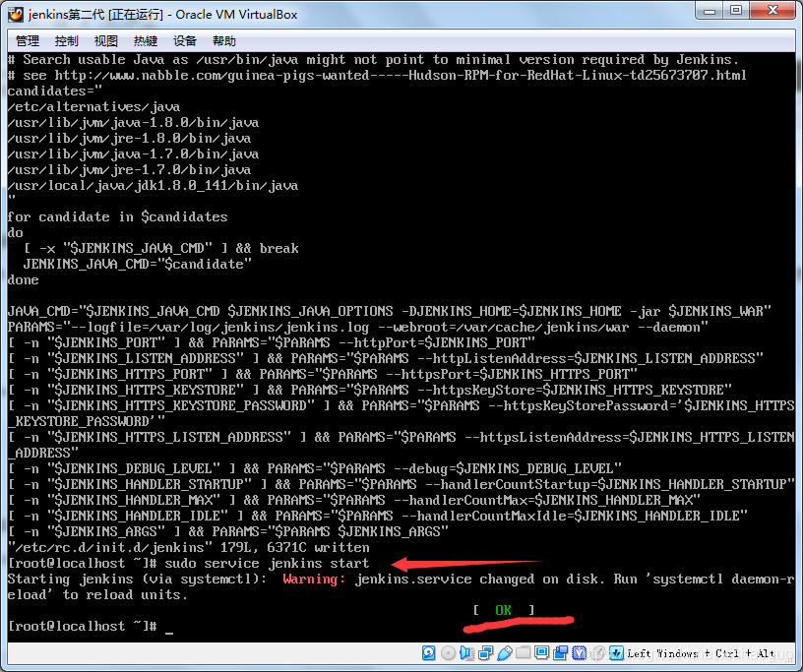
Task: Maximize the jenkins VirtualBox window
Action: click(x=736, y=11)
